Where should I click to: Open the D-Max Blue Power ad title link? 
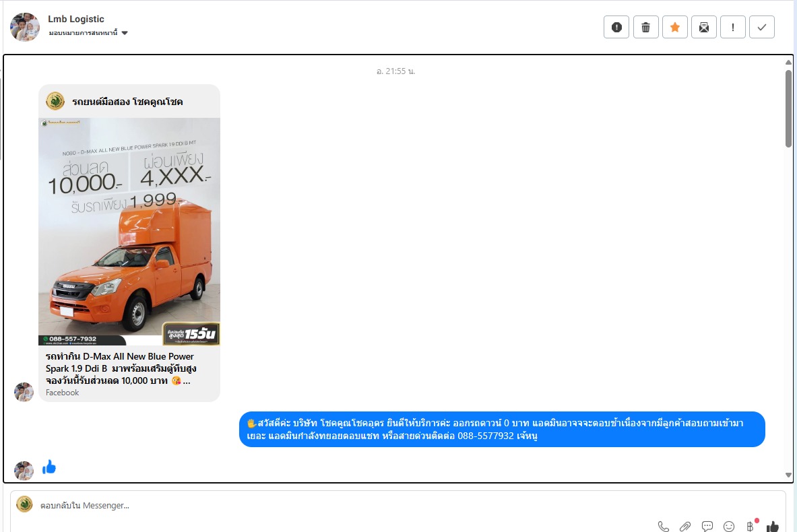point(121,368)
